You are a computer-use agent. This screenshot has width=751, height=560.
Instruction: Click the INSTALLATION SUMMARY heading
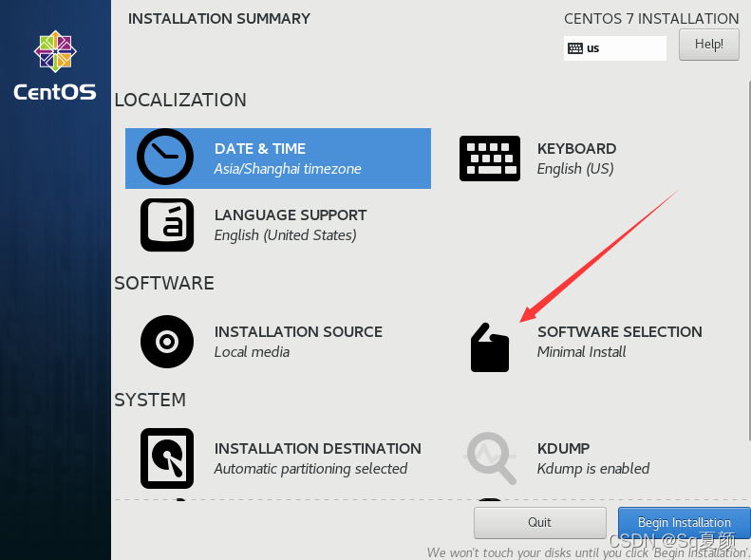click(x=219, y=19)
